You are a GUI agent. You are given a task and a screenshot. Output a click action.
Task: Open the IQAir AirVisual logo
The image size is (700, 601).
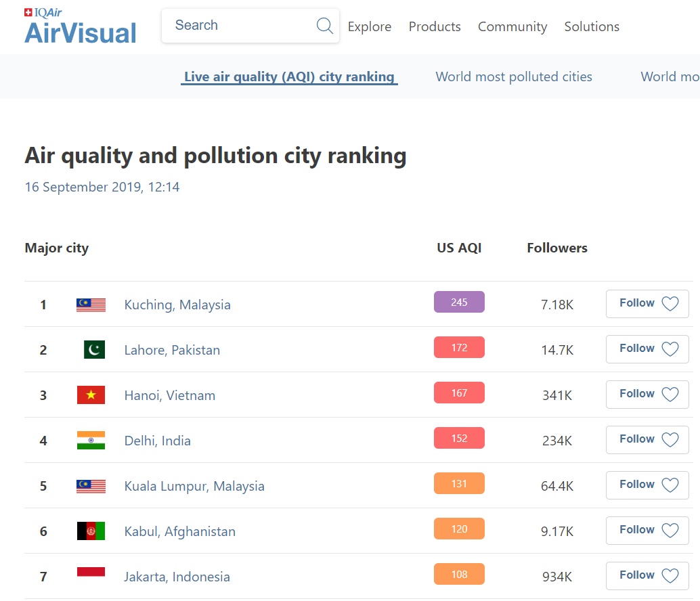[80, 27]
